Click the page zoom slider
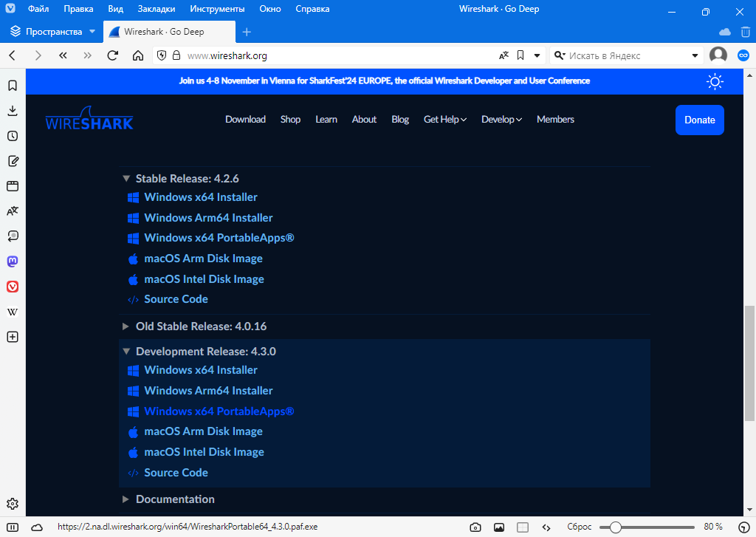This screenshot has width=756, height=537. pyautogui.click(x=647, y=527)
